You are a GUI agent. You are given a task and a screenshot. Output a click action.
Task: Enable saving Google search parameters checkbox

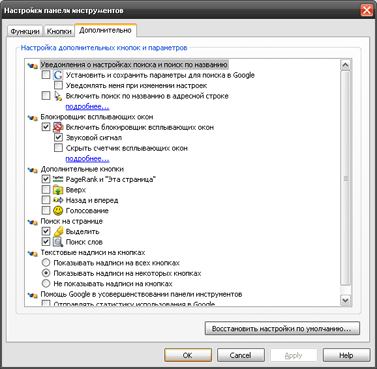coord(46,75)
